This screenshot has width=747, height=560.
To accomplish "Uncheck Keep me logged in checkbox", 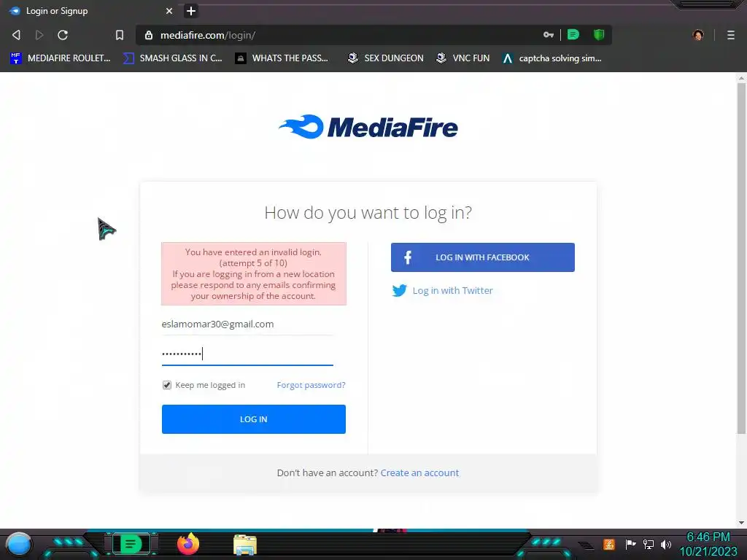I will 167,385.
